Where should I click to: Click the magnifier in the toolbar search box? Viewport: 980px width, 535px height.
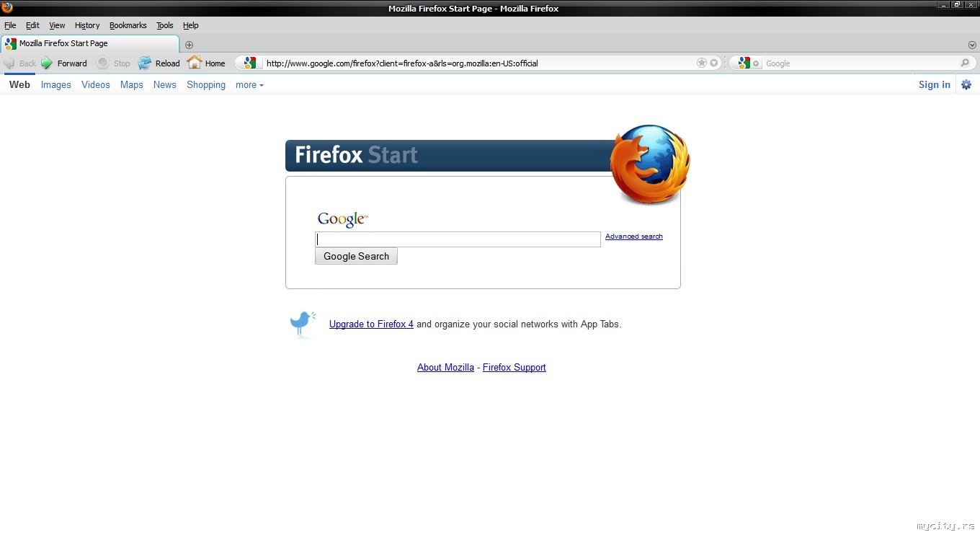click(x=966, y=63)
